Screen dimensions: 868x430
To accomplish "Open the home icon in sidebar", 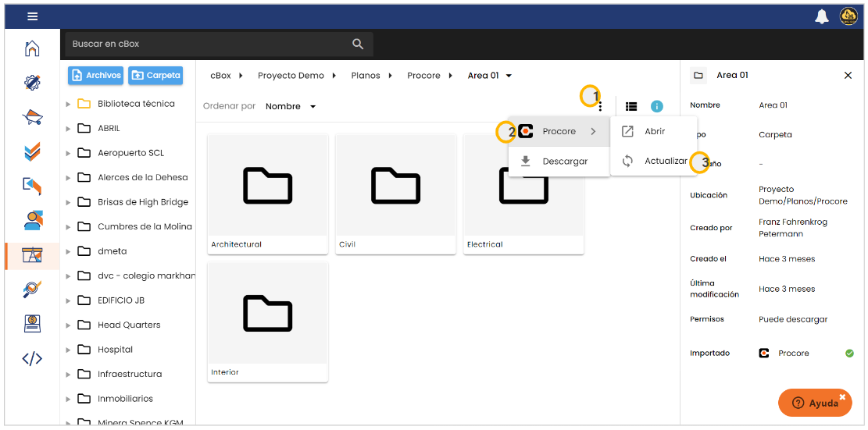I will [x=32, y=49].
